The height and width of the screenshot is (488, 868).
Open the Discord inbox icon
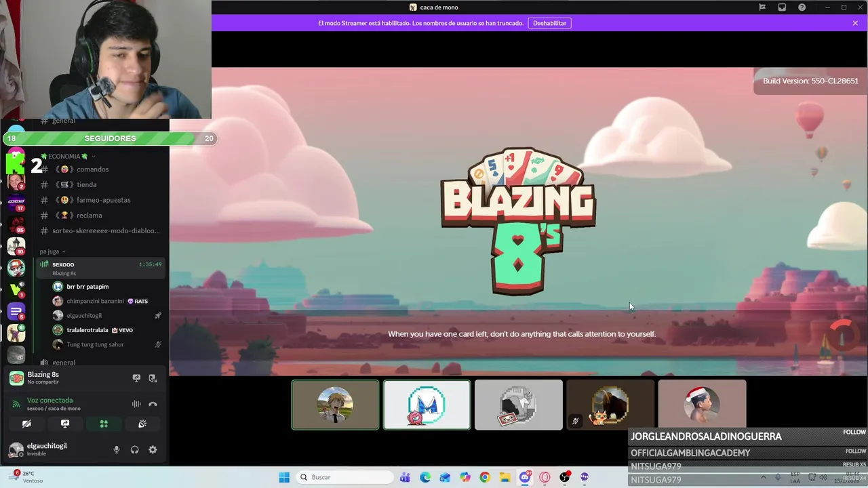[x=782, y=7]
